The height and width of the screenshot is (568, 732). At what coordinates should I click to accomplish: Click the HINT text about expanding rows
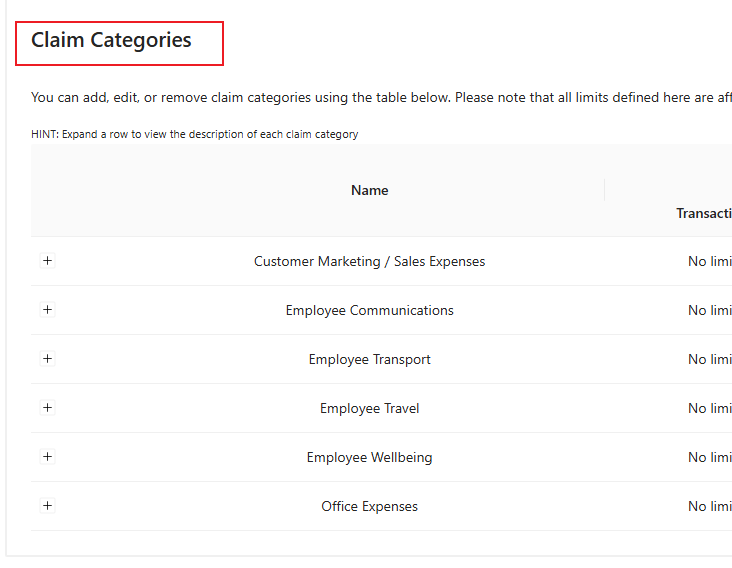pos(194,134)
